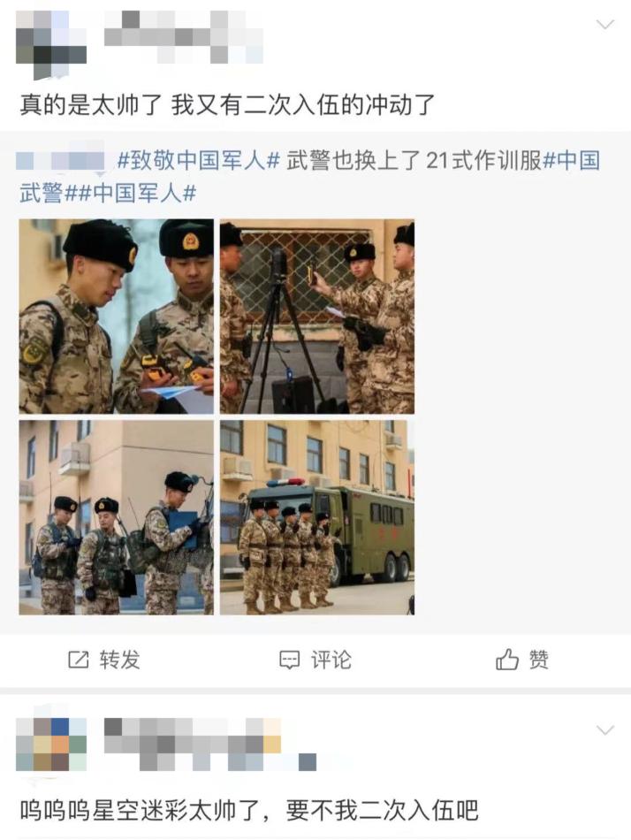Expand the first post's chevron menu
This screenshot has height=840, width=631.
[605, 24]
